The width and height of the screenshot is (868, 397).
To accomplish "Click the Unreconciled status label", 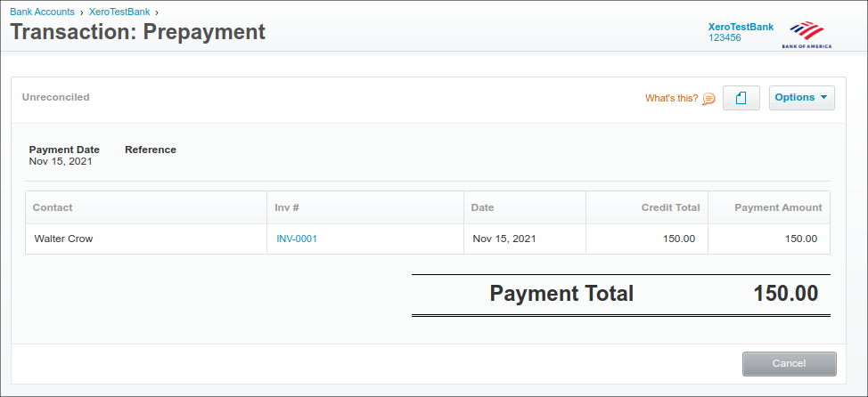I will (55, 97).
